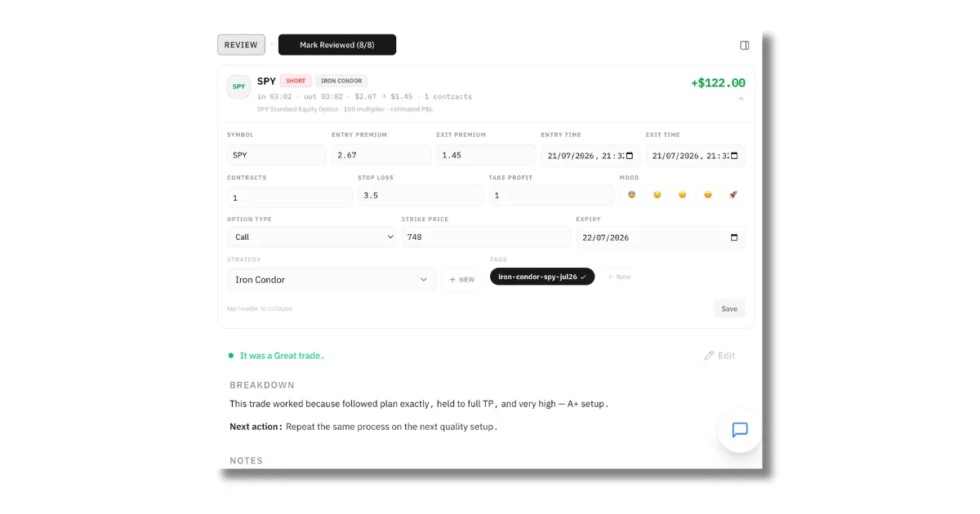Open the Exit Time calendar picker icon
The height and width of the screenshot is (514, 980).
tap(734, 156)
